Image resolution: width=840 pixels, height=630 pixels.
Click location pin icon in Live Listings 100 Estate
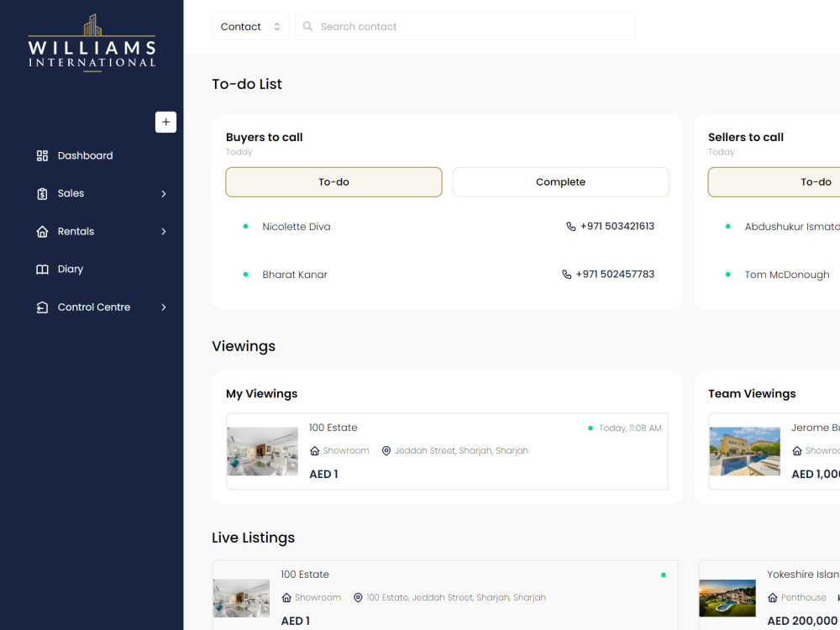point(358,597)
